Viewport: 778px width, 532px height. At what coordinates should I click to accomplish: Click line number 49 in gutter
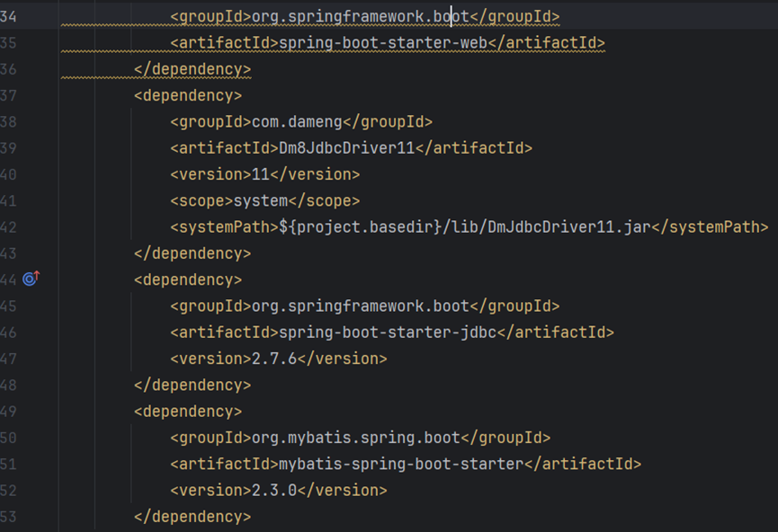[x=8, y=411]
